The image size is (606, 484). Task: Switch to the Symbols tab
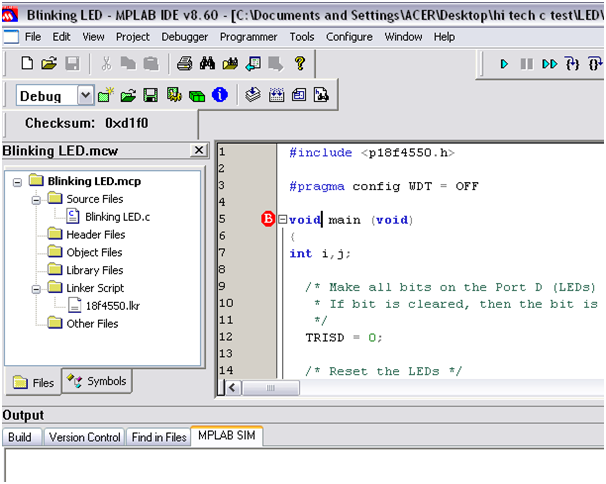tap(97, 381)
